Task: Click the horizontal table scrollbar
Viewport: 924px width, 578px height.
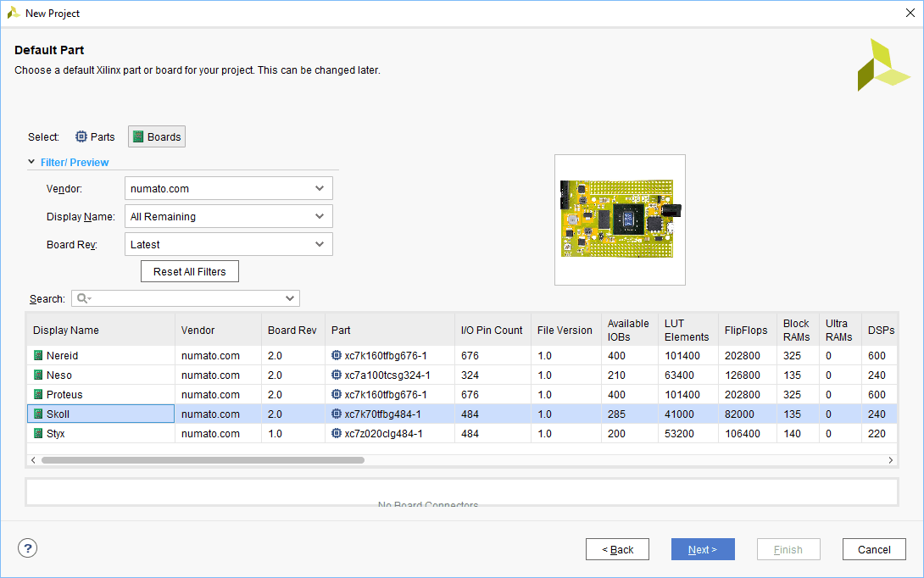Action: pos(203,460)
